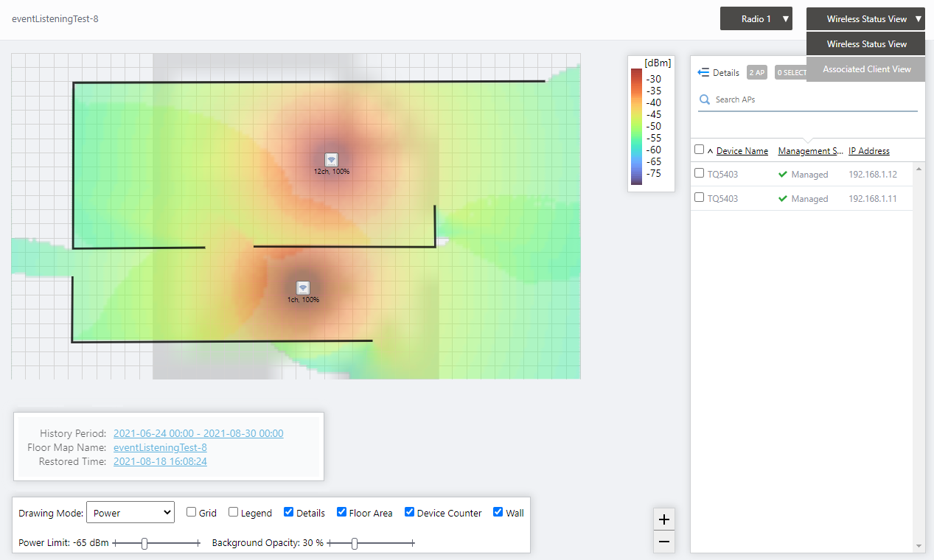This screenshot has height=560, width=934.
Task: Click the Background Opacity slider handle
Action: click(355, 544)
